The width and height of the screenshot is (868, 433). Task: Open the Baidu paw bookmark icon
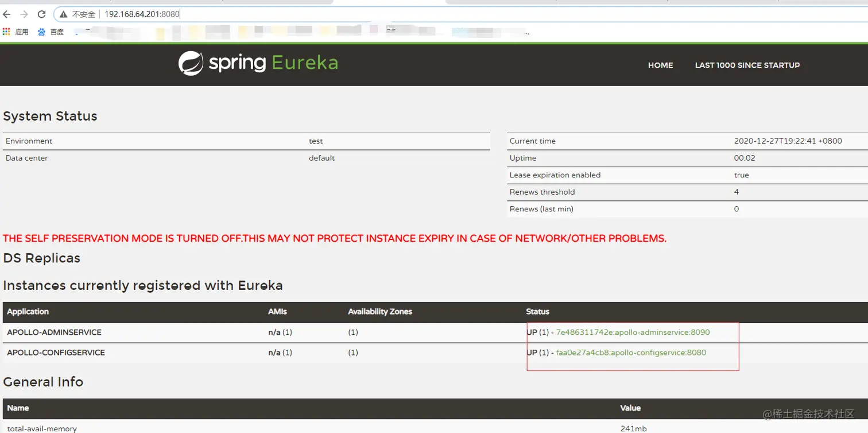pyautogui.click(x=41, y=32)
